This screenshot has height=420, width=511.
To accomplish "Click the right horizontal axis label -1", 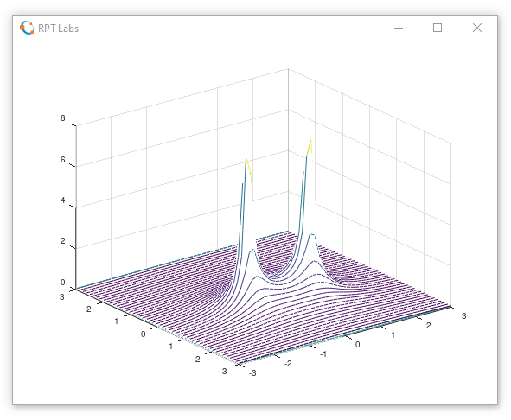I will (323, 353).
